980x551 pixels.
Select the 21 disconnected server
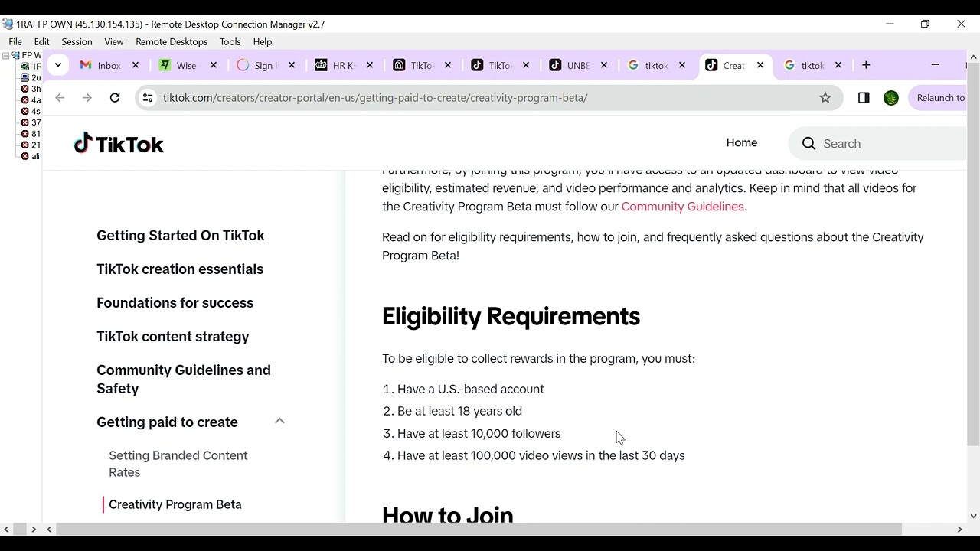tap(31, 145)
